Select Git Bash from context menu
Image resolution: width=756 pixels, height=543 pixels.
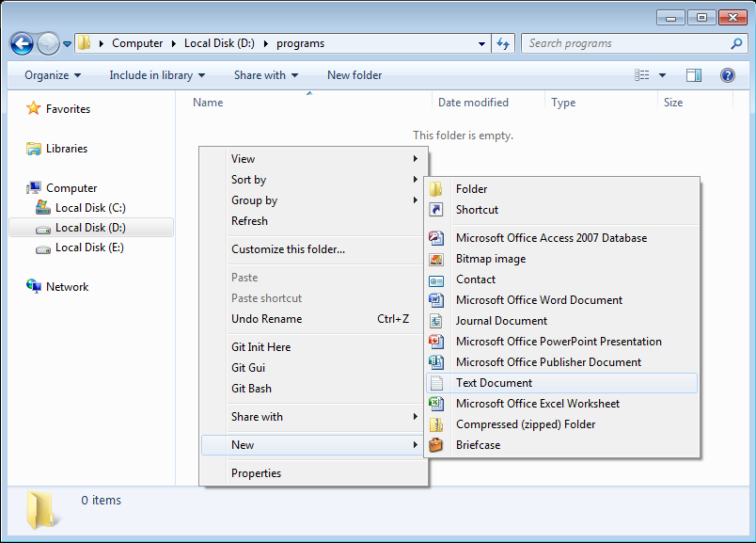[x=251, y=389]
